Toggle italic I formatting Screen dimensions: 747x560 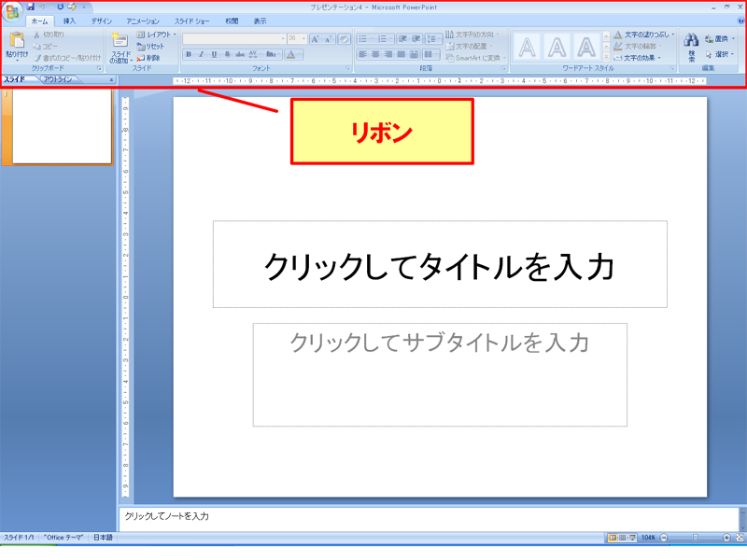click(x=202, y=54)
